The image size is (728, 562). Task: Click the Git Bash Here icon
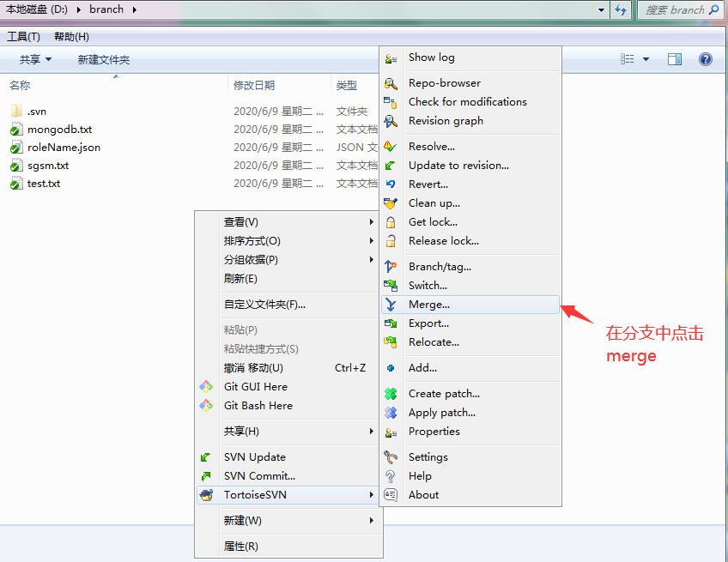206,406
